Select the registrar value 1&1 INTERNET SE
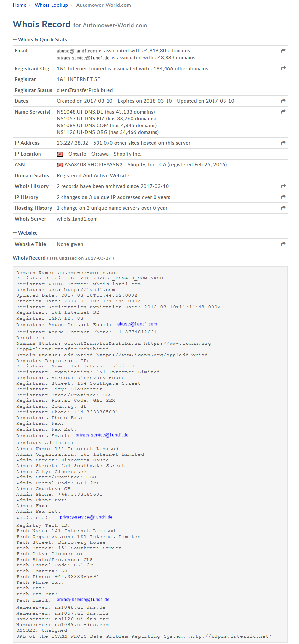This screenshot has width=299, height=644. 78,79
